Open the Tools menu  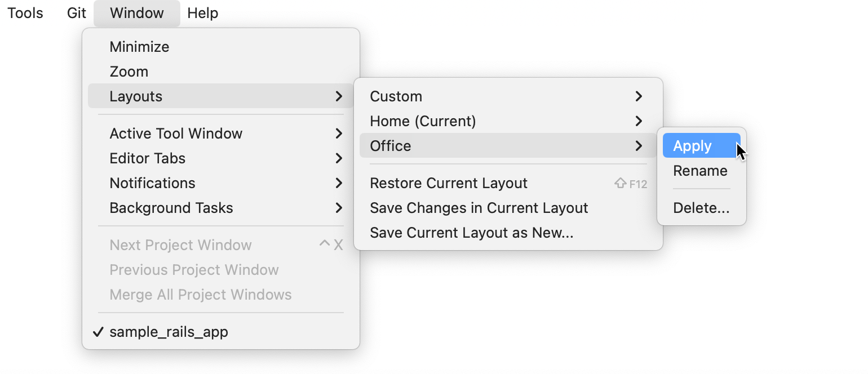pos(25,13)
